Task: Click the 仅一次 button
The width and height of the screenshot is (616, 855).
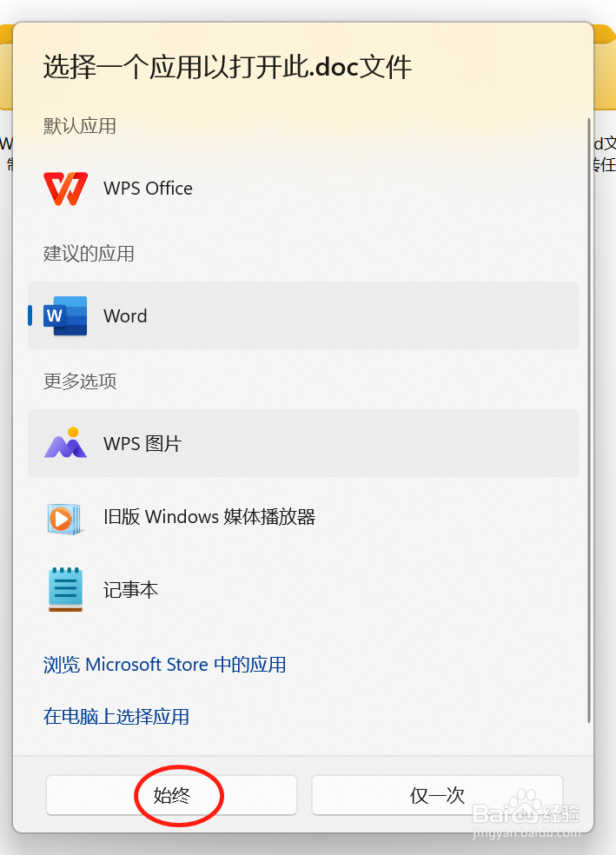Action: pyautogui.click(x=437, y=796)
